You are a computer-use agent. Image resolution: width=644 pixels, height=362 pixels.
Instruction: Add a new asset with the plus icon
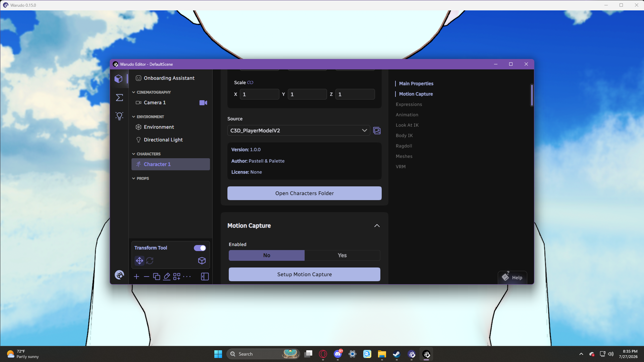(x=137, y=277)
